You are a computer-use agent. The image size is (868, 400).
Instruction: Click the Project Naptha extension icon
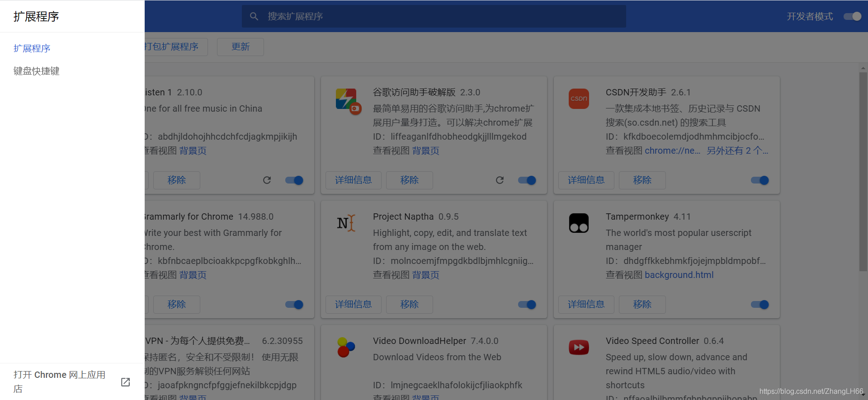346,223
